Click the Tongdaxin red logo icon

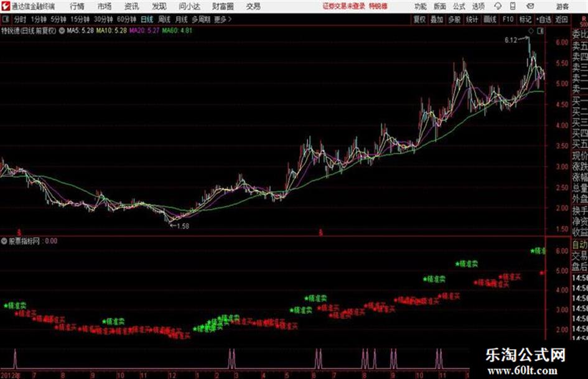5,6
